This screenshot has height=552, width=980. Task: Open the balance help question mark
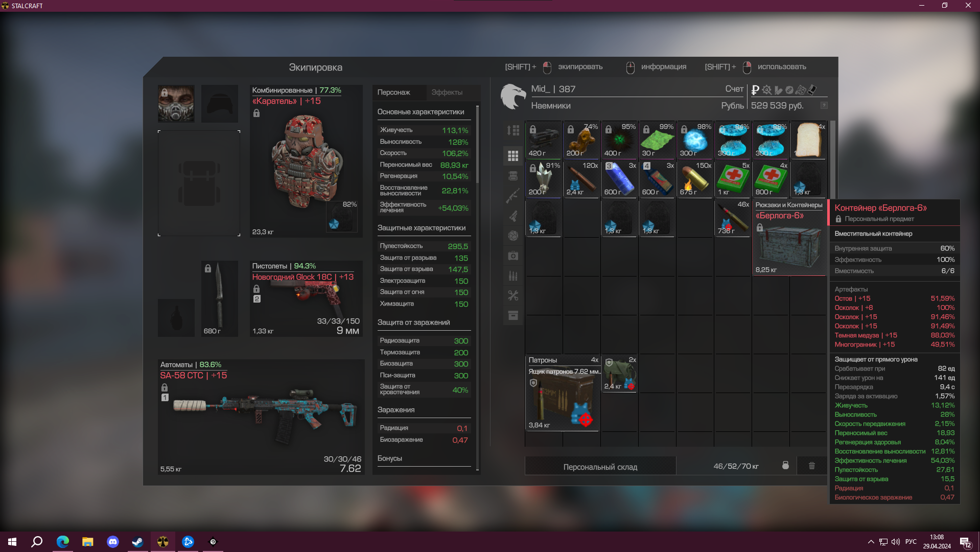[824, 105]
